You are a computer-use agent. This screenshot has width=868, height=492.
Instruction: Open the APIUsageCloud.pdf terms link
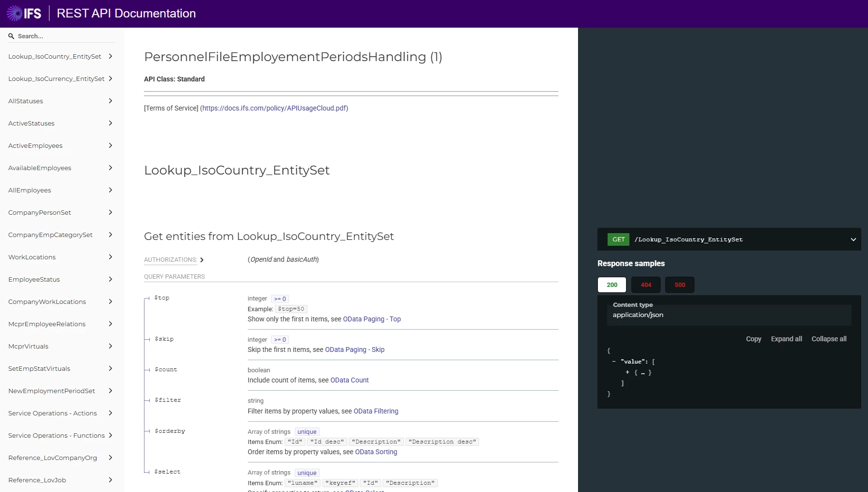coord(274,108)
